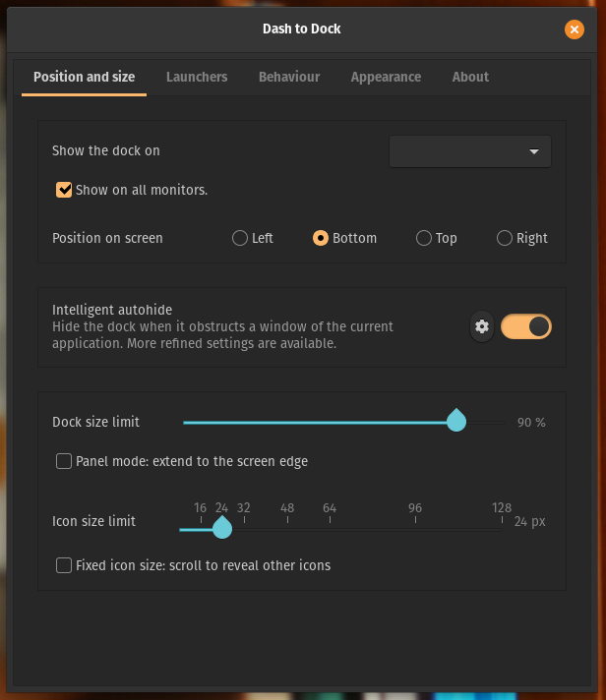Click the Dash to Dock title text
Screen dimensions: 606x700
301,29
